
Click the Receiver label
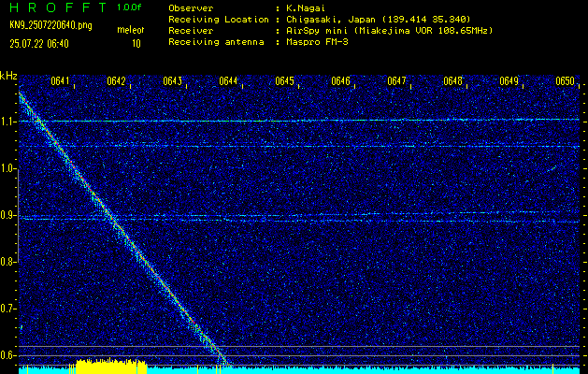pyautogui.click(x=191, y=30)
